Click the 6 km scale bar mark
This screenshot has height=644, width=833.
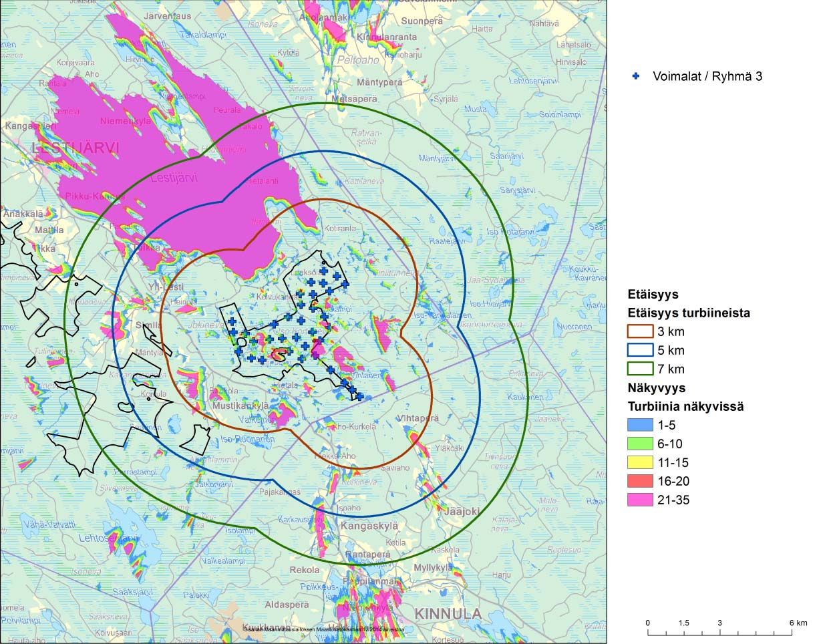[x=797, y=623]
